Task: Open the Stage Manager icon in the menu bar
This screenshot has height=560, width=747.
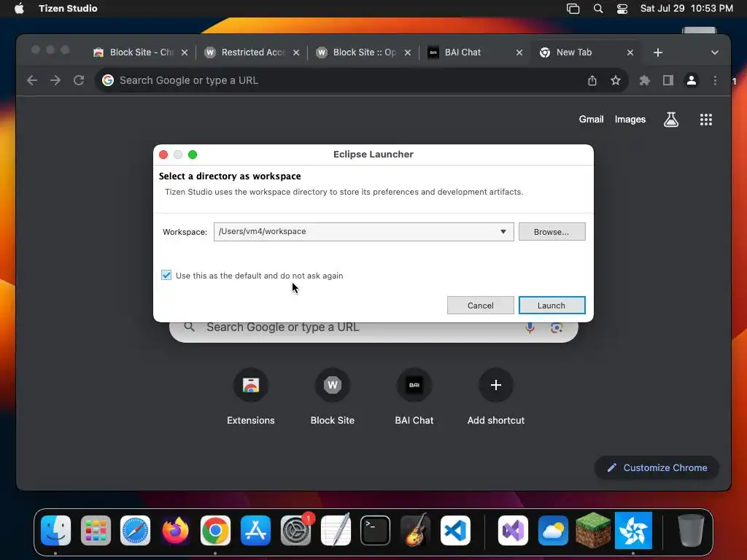Action: [x=573, y=8]
